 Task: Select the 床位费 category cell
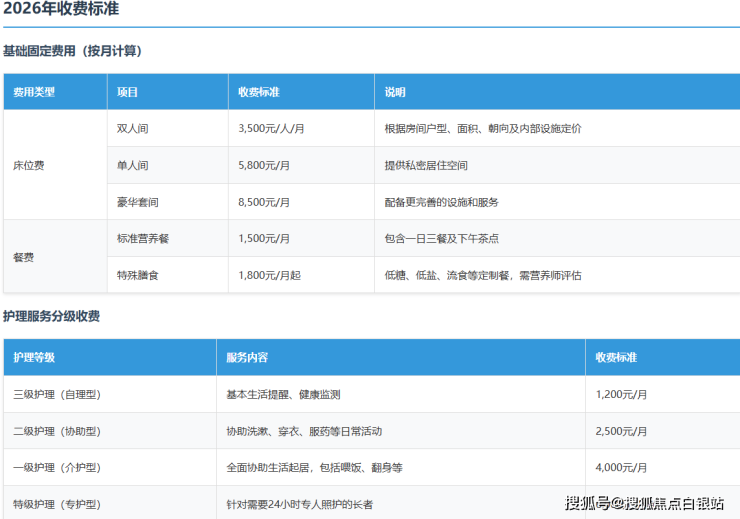pyautogui.click(x=28, y=165)
